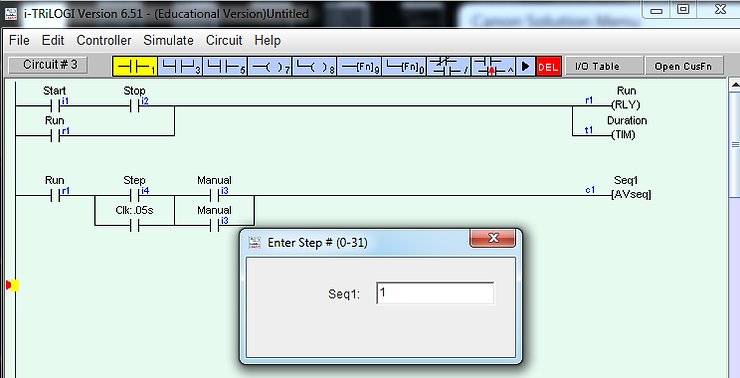Select the parallel contact tool labeled 5

225,67
